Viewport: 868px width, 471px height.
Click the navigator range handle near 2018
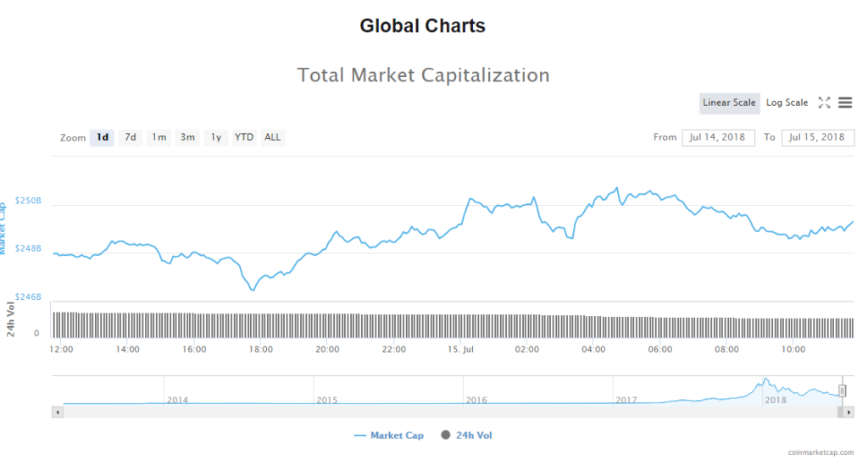(x=843, y=391)
